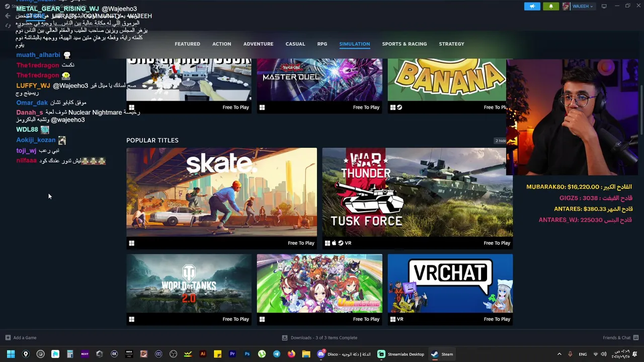Open Adobe Illustrator from taskbar
Screen dimensions: 644x362
tap(203, 354)
